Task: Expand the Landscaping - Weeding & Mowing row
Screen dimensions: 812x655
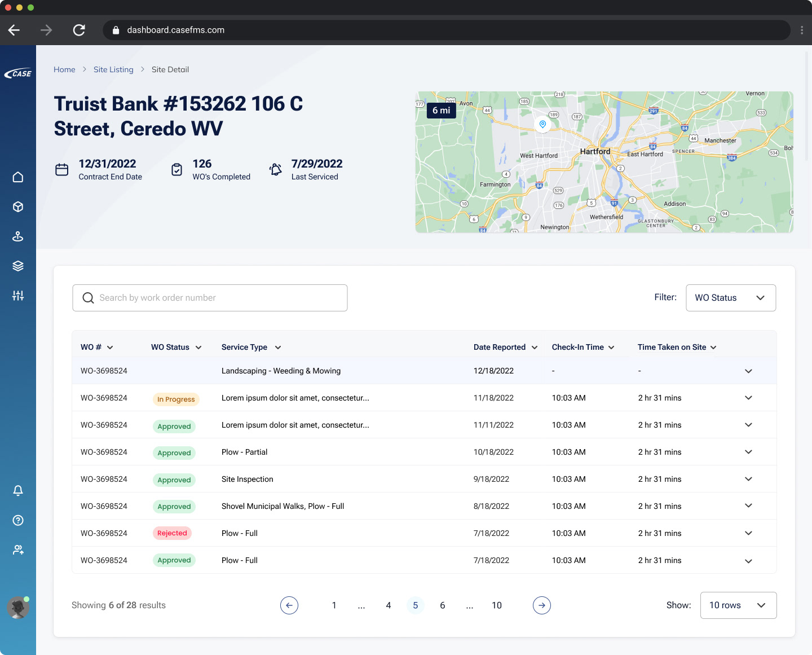Action: click(748, 371)
